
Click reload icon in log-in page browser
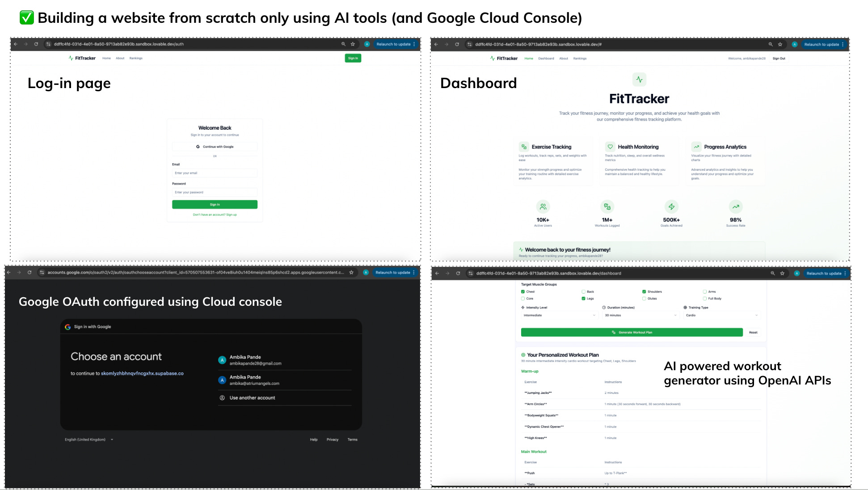pyautogui.click(x=36, y=44)
